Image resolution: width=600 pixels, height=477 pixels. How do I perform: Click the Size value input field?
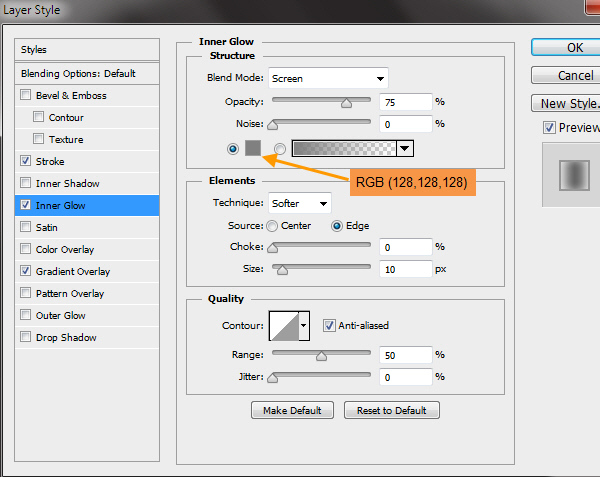click(405, 269)
